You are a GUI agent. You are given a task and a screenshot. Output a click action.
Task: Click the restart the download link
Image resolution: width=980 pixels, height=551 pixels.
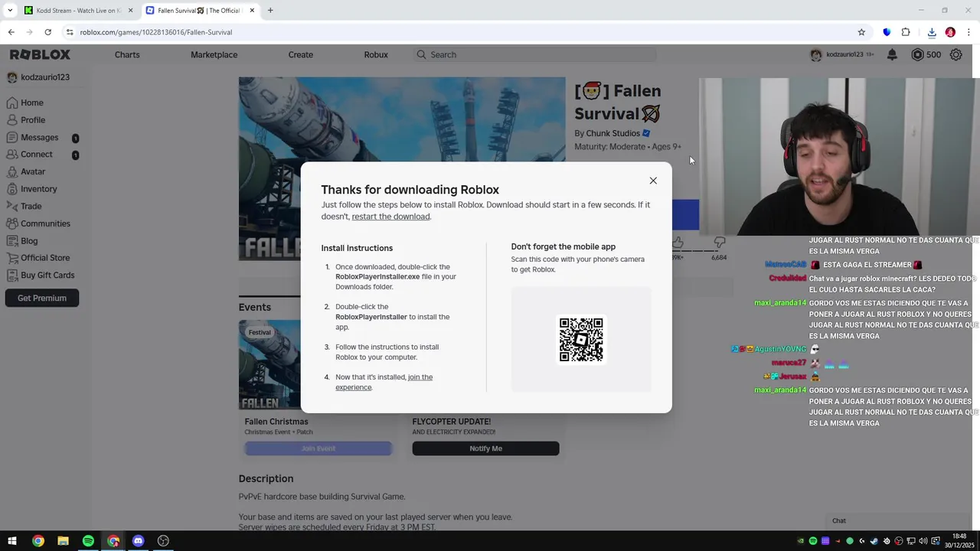[390, 217]
